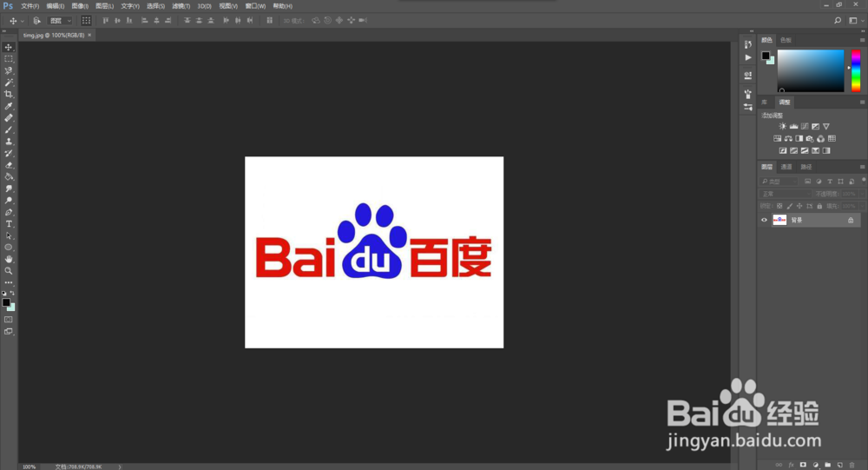The width and height of the screenshot is (868, 470).
Task: Switch to the 通道 tab
Action: point(786,167)
